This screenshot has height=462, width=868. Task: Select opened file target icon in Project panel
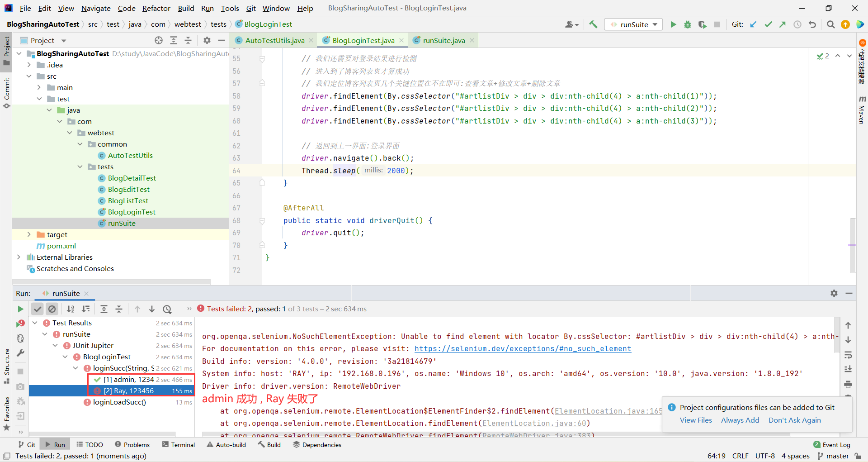(x=159, y=40)
